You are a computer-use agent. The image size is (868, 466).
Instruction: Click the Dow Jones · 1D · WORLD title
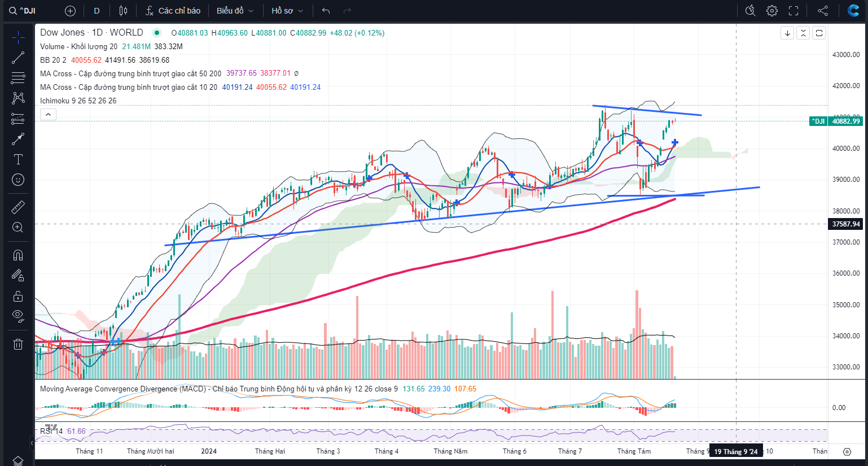pos(91,33)
